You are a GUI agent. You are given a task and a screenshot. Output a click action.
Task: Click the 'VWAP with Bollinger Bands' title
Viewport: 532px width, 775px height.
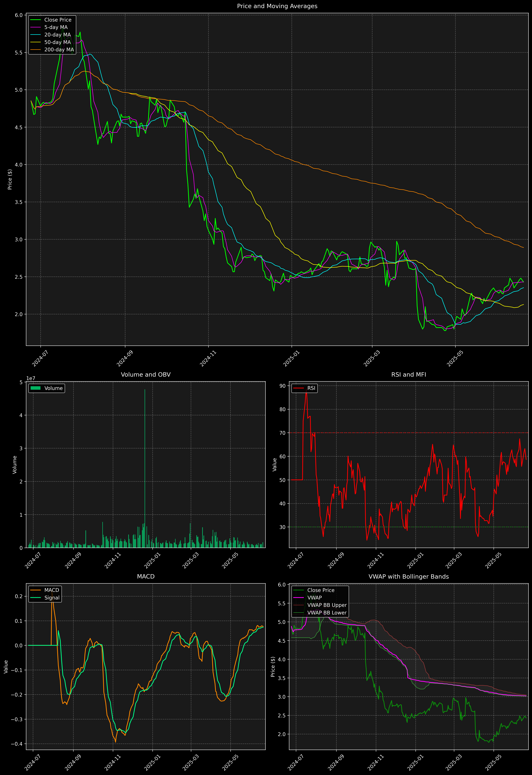coord(409,577)
